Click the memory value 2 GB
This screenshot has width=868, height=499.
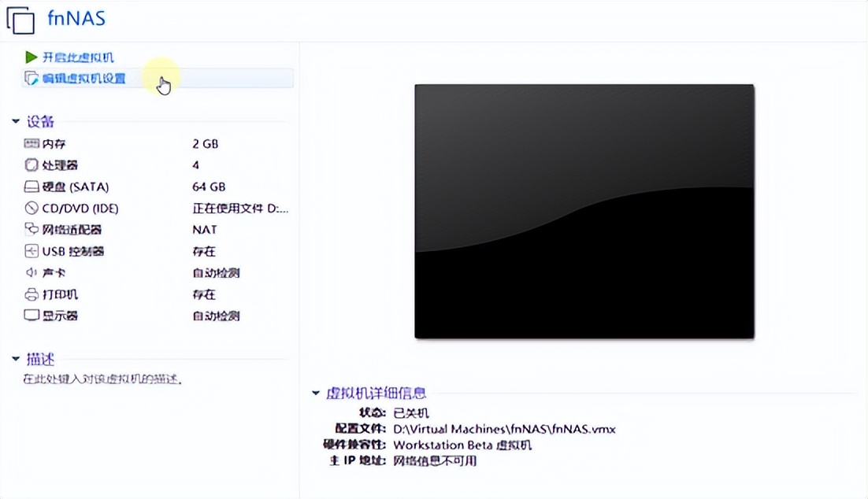coord(206,144)
